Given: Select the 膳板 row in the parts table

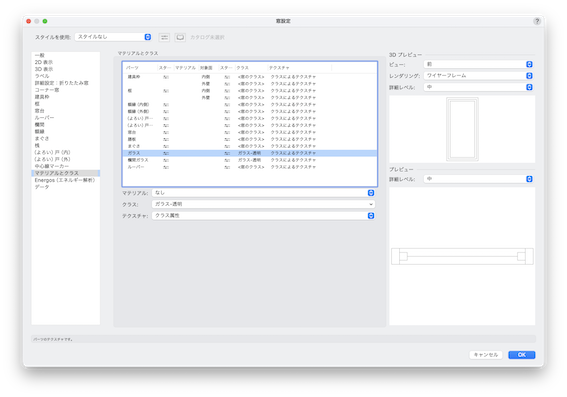Looking at the screenshot, I should pyautogui.click(x=250, y=139).
